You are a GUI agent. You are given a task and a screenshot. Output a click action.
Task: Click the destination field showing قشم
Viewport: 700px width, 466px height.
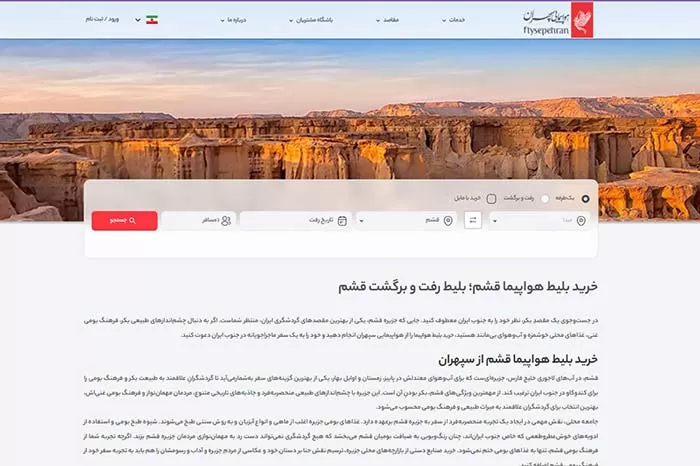(407, 221)
